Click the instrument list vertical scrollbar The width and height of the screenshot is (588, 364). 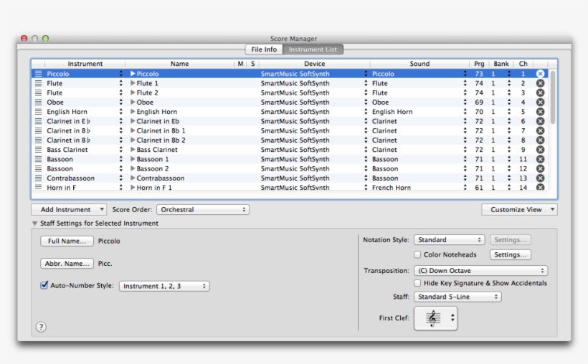click(x=553, y=97)
